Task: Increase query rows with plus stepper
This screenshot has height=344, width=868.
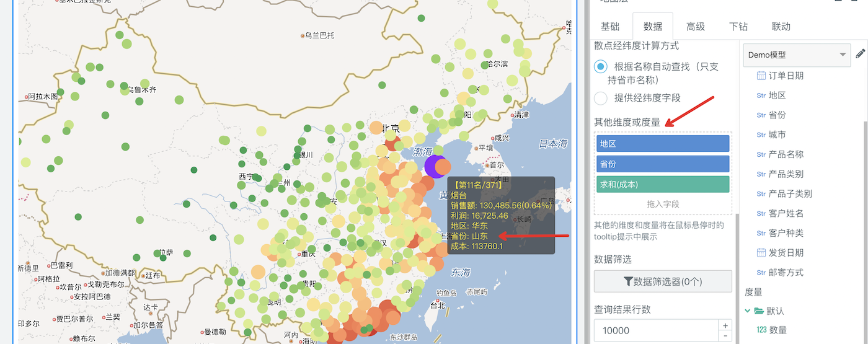Action: pos(725,325)
